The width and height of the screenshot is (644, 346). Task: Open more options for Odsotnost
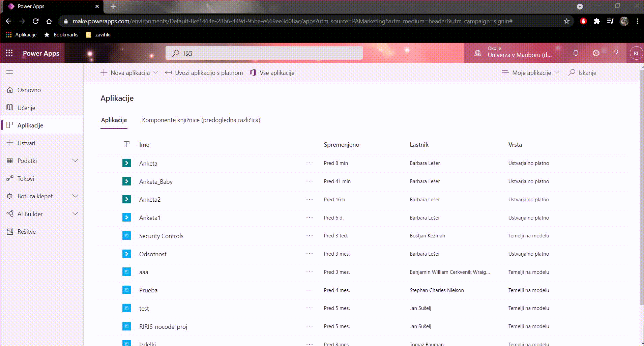[x=310, y=254]
